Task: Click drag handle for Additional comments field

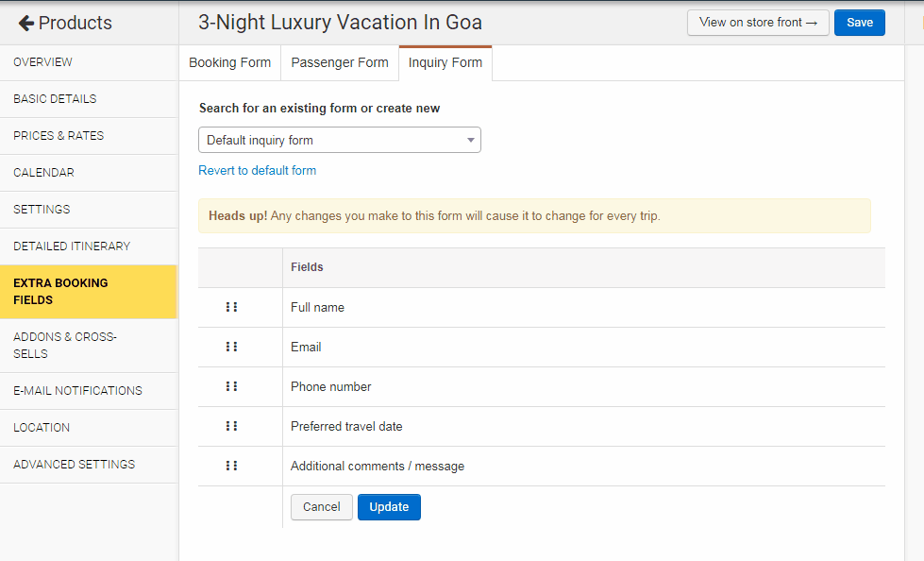Action: point(231,466)
